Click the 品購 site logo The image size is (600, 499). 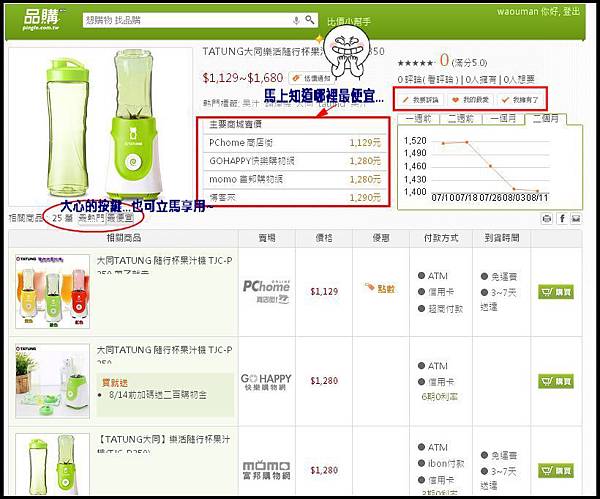[42, 19]
